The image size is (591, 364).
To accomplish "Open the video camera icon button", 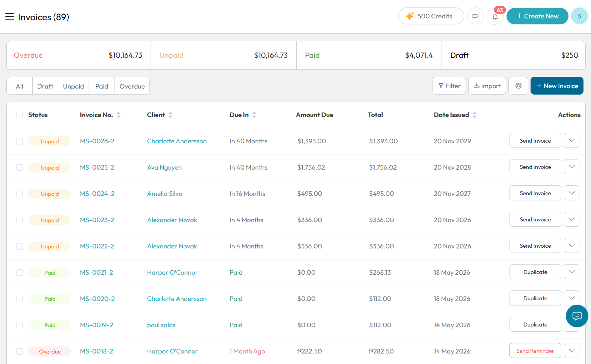I will (475, 16).
